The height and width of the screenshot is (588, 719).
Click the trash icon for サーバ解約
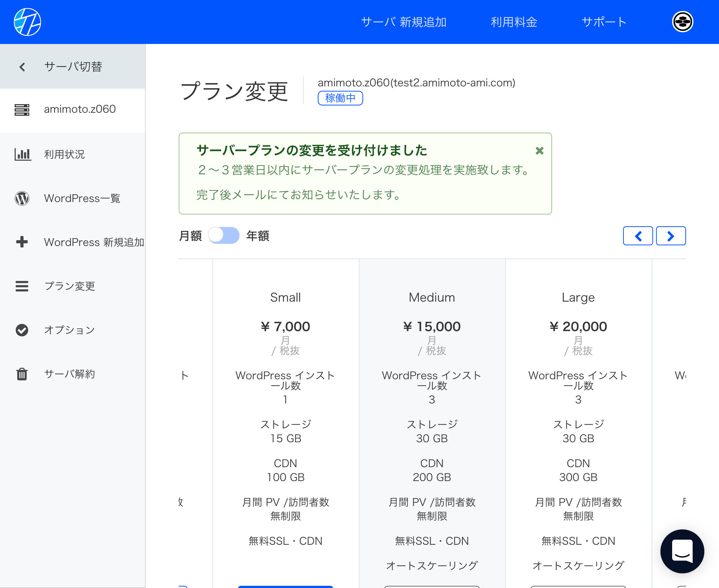point(22,374)
